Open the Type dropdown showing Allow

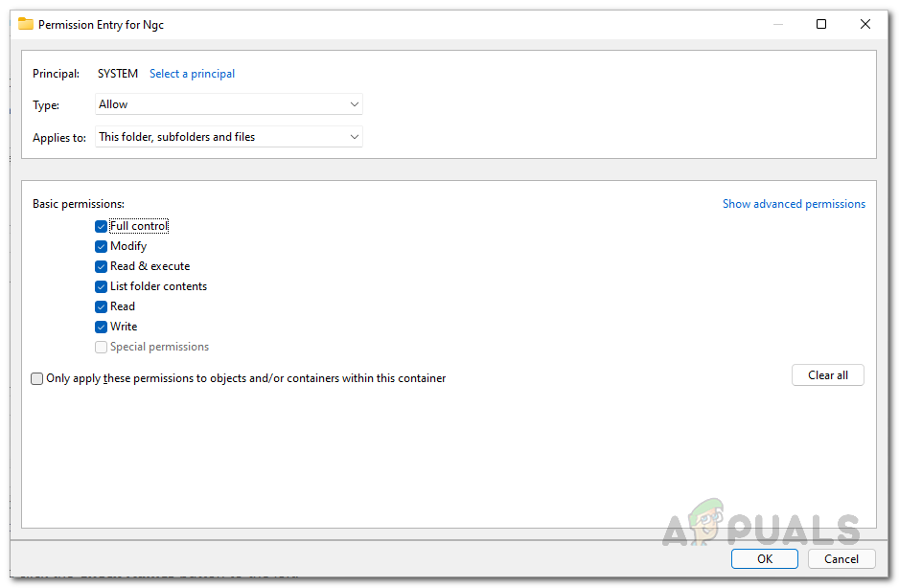pyautogui.click(x=229, y=104)
